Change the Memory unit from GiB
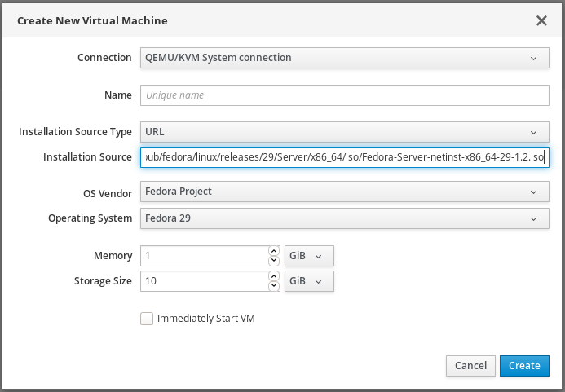Image resolution: width=565 pixels, height=392 pixels. click(309, 256)
